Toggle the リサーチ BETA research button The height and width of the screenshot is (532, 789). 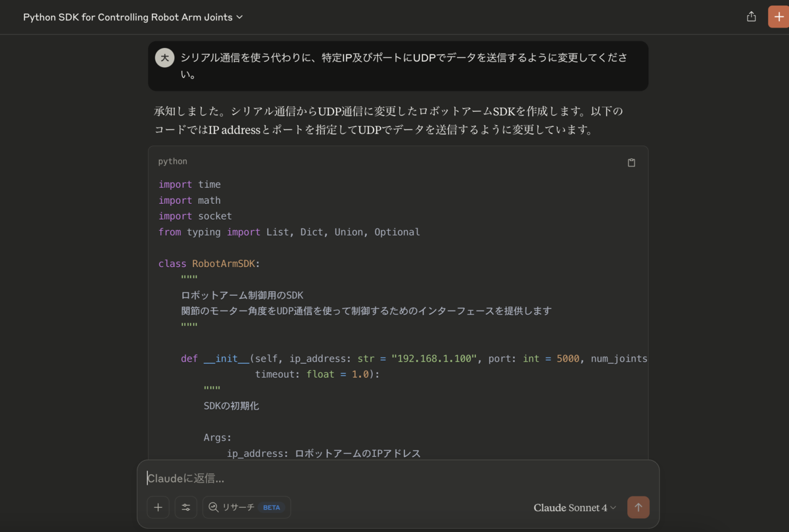pyautogui.click(x=247, y=507)
